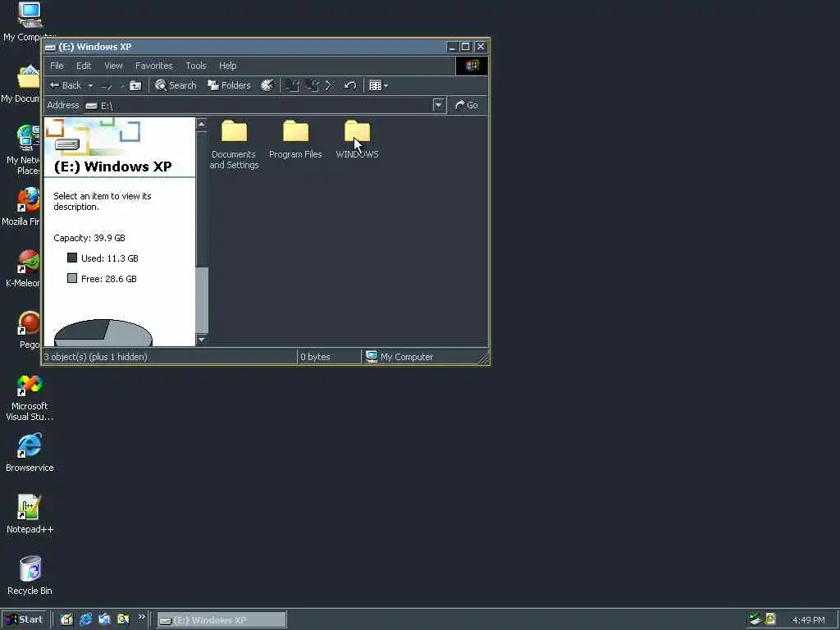Image resolution: width=840 pixels, height=630 pixels.
Task: Click the side panel scroll up arrow
Action: coord(202,124)
